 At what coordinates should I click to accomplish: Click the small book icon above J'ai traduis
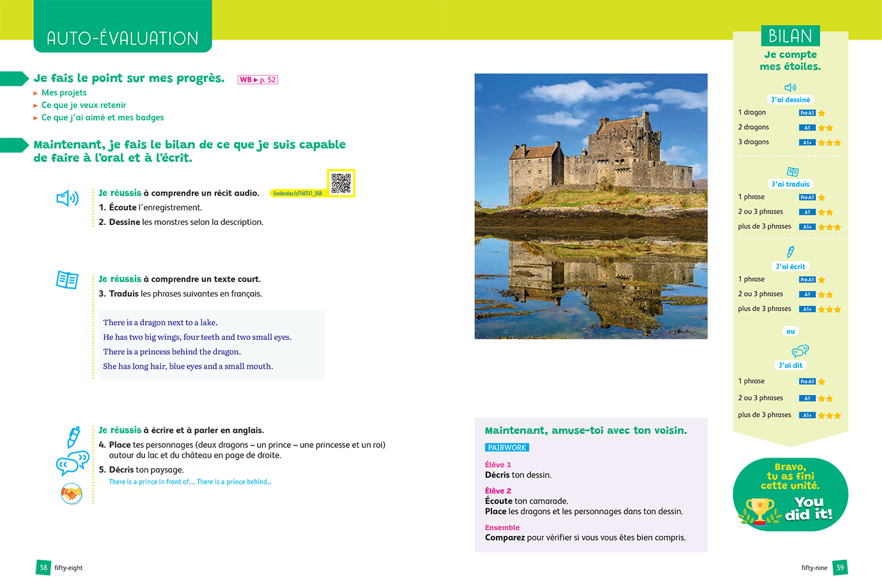point(793,172)
